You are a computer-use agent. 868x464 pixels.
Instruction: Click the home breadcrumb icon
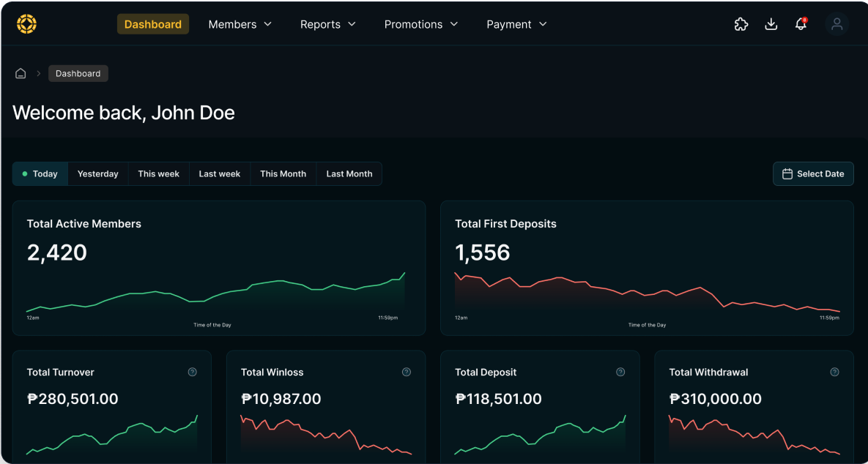(x=21, y=73)
